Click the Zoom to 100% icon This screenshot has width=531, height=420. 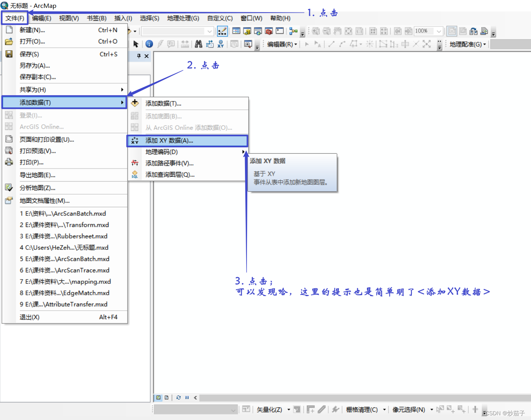pyautogui.click(x=359, y=31)
